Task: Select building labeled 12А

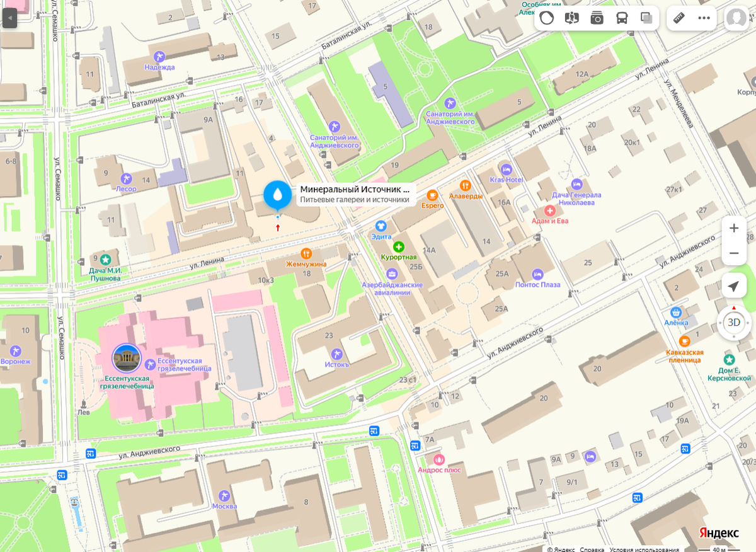Action: 581,74
